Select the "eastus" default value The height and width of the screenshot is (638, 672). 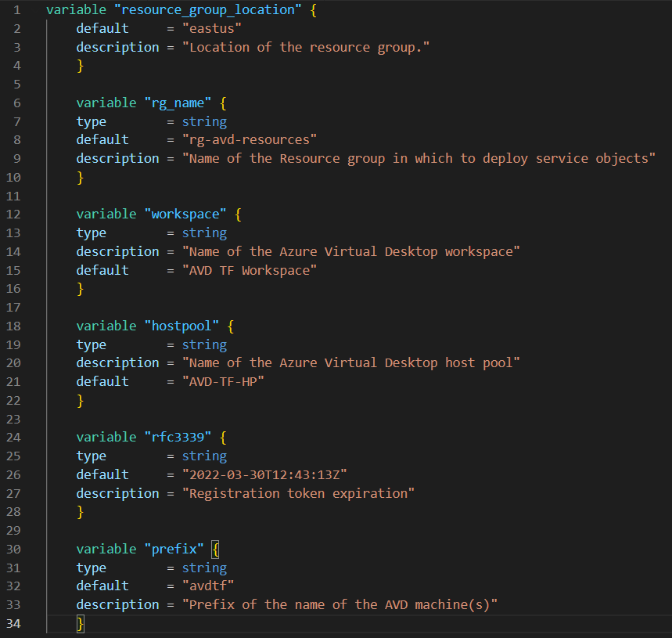tap(212, 29)
